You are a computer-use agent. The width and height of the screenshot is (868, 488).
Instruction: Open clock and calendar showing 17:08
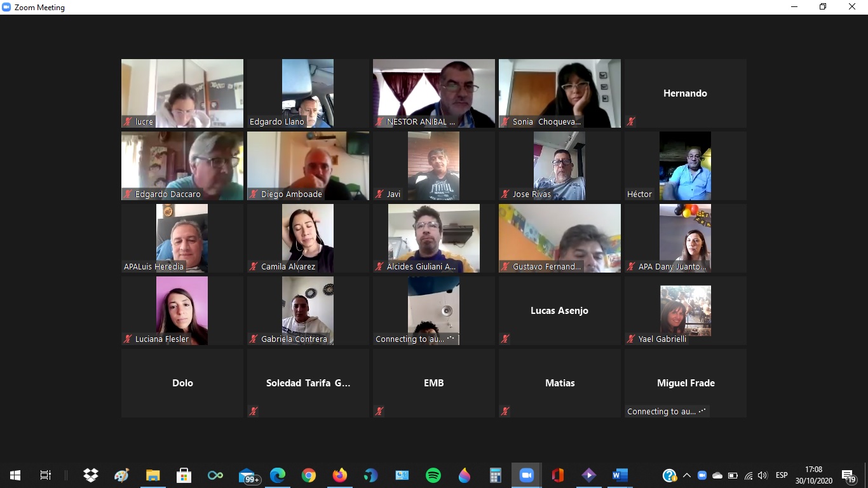814,475
